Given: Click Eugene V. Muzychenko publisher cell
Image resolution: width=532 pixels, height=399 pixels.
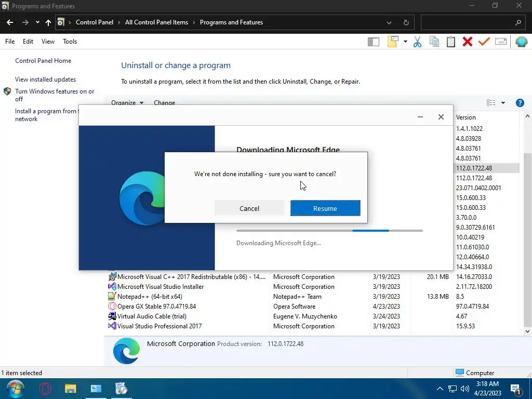Looking at the screenshot, I should (x=305, y=316).
